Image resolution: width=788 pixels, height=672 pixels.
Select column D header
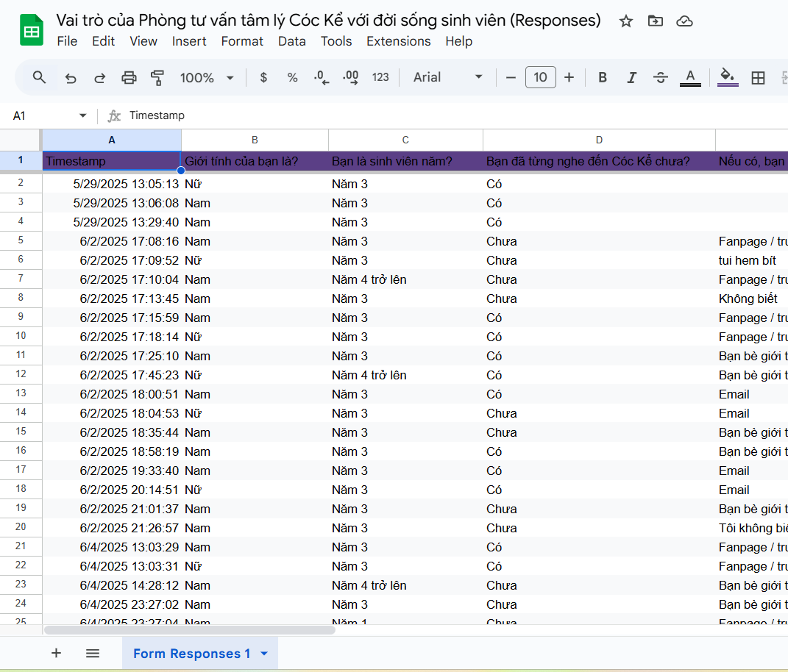coord(599,140)
